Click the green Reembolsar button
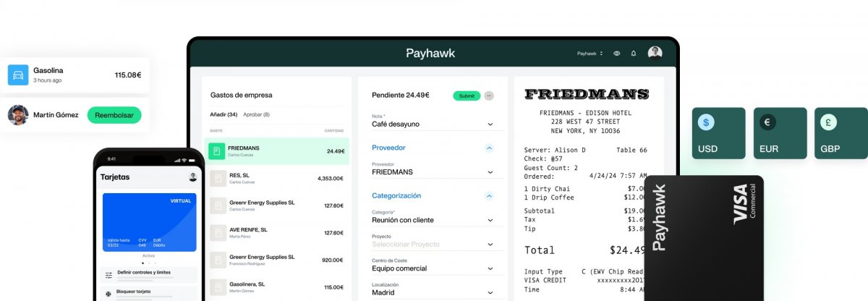This screenshot has height=301, width=868. tap(114, 115)
